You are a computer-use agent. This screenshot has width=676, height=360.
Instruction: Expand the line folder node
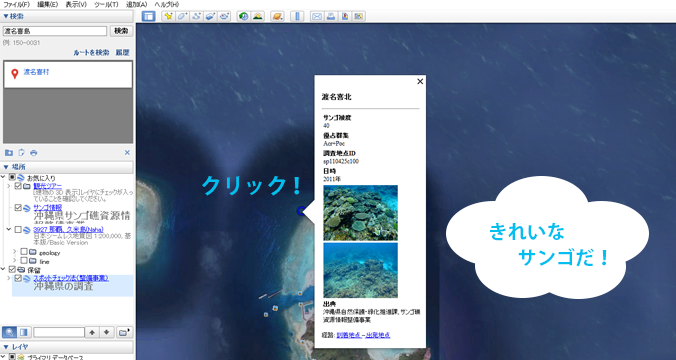click(15, 260)
